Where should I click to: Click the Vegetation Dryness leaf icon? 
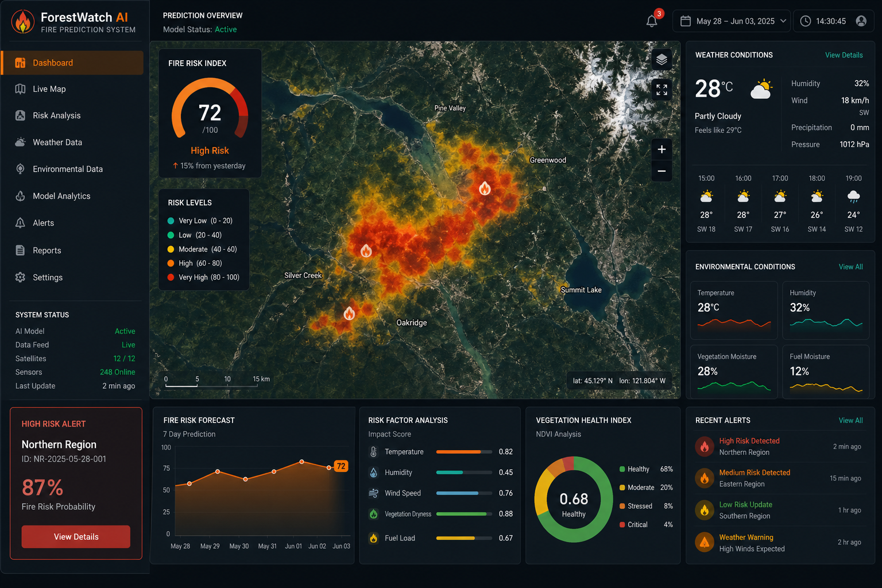[373, 514]
